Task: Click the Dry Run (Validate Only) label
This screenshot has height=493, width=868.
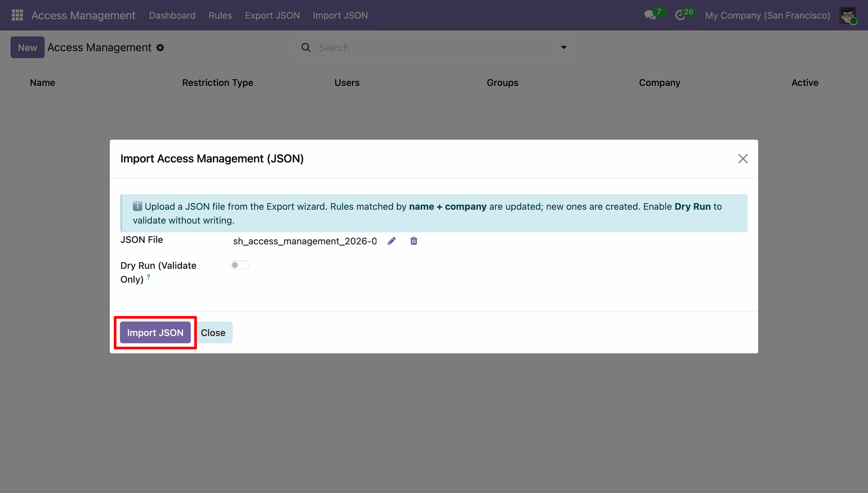Action: click(x=158, y=272)
